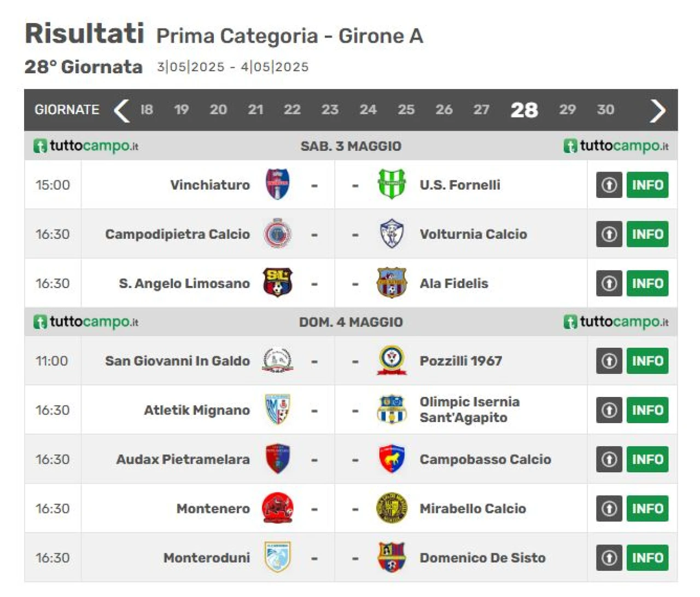This screenshot has height=597, width=700.
Task: Open INFO for Campodipietra Calcio vs Volturnia Calcio
Action: click(647, 234)
